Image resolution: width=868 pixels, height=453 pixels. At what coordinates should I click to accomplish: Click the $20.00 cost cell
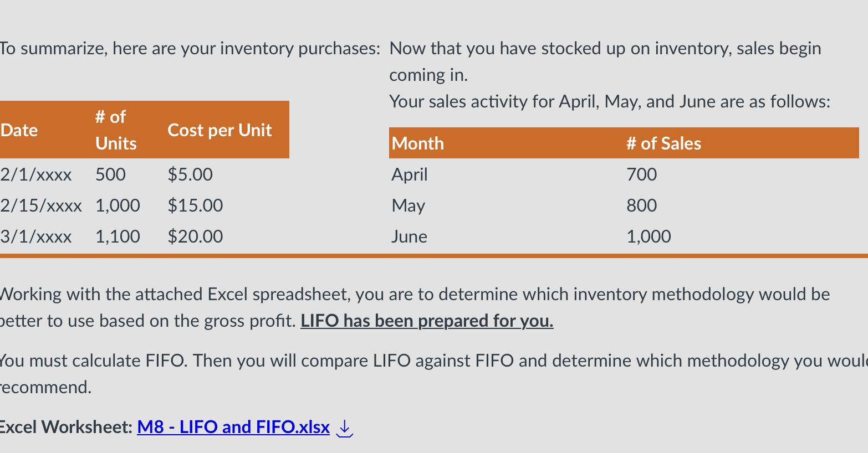(195, 236)
